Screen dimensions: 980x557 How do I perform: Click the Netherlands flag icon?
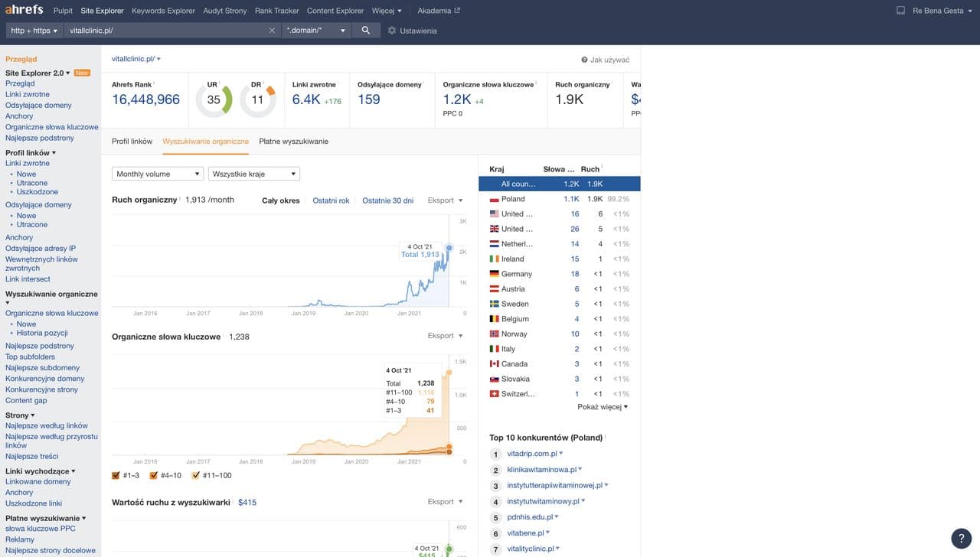[494, 244]
